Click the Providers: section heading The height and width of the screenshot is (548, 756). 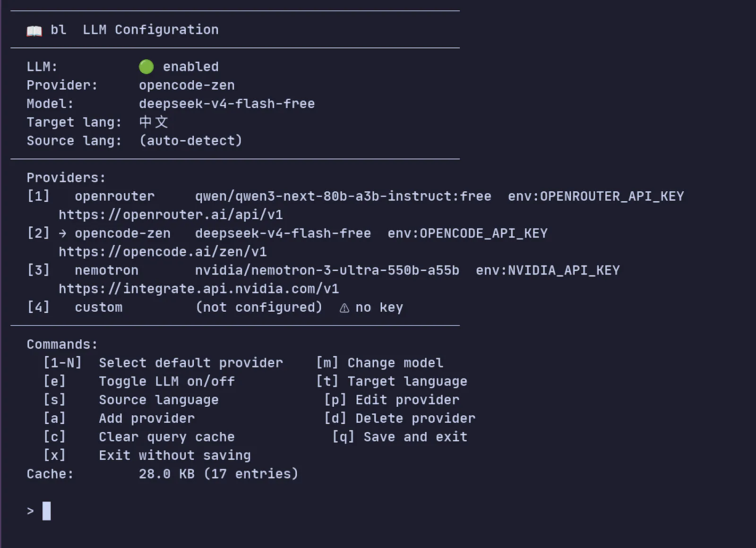tap(66, 178)
